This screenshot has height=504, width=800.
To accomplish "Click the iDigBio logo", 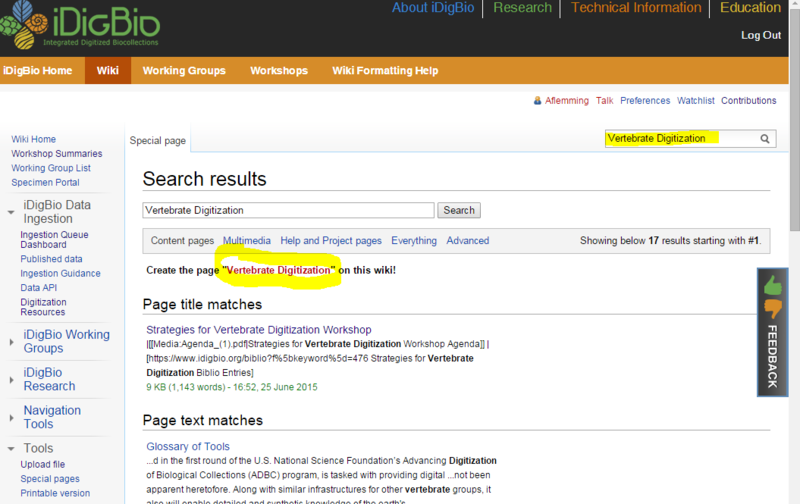I will (80, 25).
